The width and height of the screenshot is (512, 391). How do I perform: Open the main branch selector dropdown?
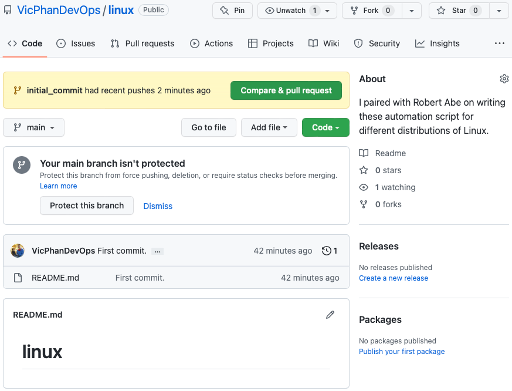(34, 128)
